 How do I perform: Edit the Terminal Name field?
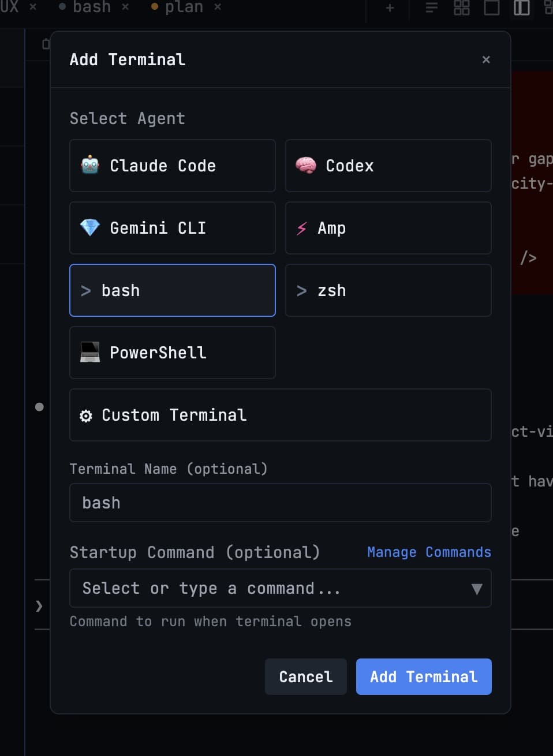point(280,503)
